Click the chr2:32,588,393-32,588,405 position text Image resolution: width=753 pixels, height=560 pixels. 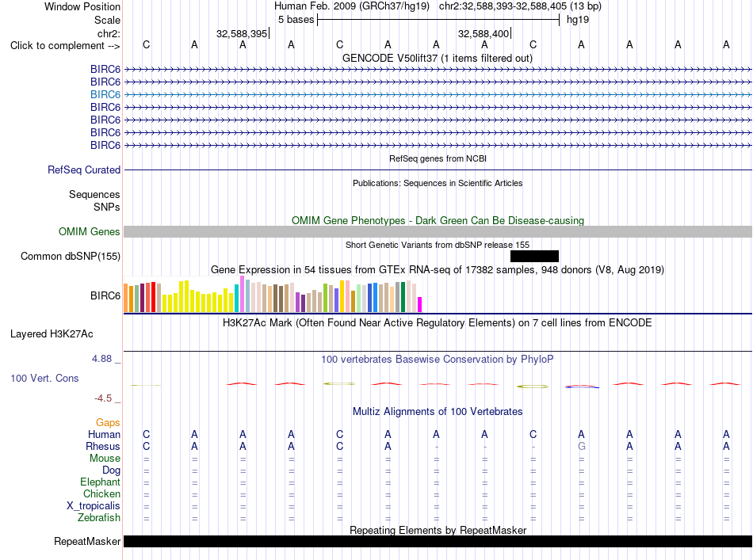[520, 6]
